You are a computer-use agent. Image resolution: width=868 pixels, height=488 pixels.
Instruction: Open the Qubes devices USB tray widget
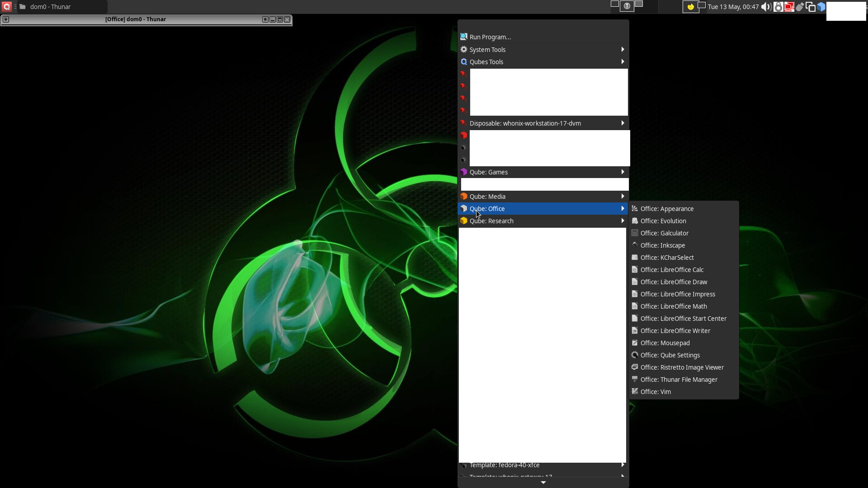[x=800, y=7]
